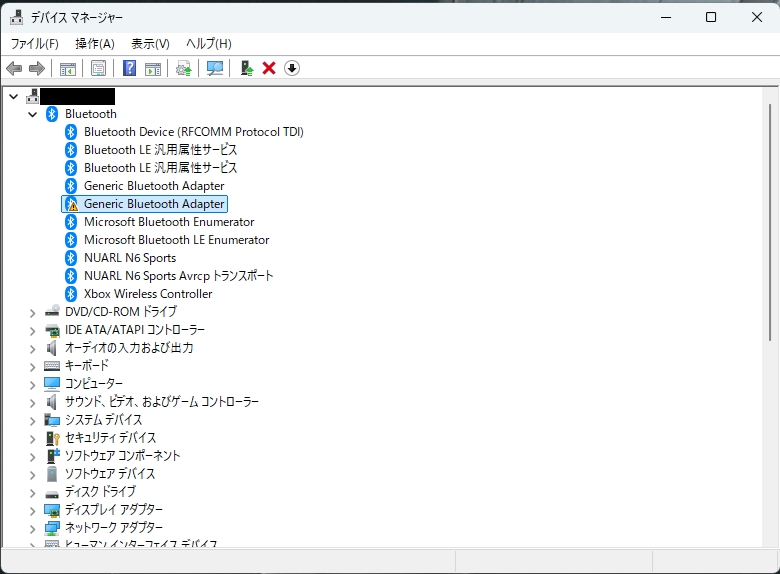The image size is (780, 574).
Task: Click warning icon on Generic Bluetooth Adapter
Action: coord(71,204)
